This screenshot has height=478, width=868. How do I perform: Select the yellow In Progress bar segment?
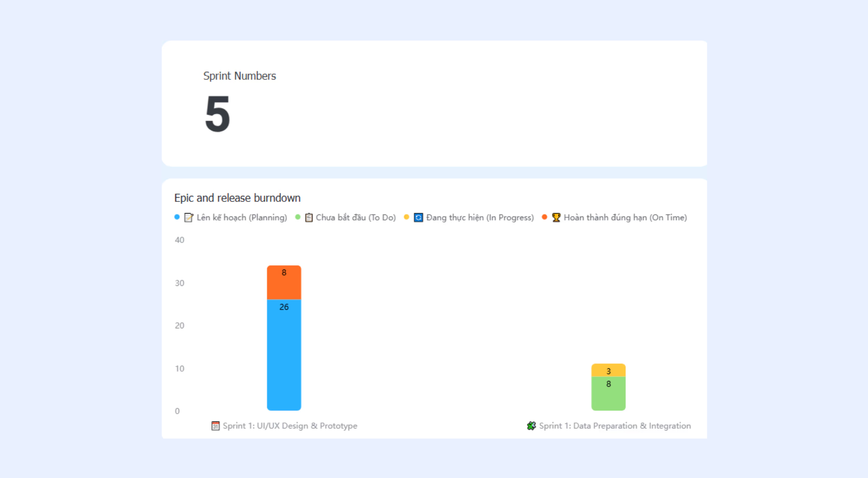pyautogui.click(x=608, y=370)
